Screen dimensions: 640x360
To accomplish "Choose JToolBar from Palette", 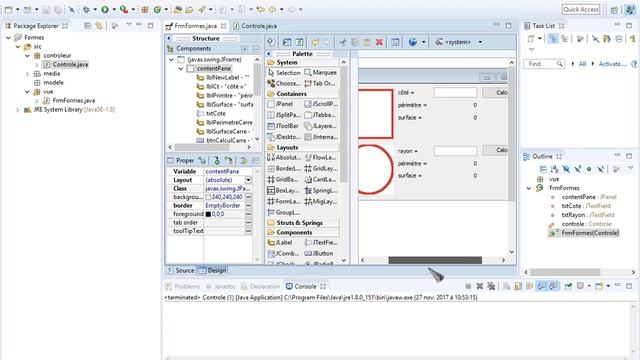I will tap(283, 126).
